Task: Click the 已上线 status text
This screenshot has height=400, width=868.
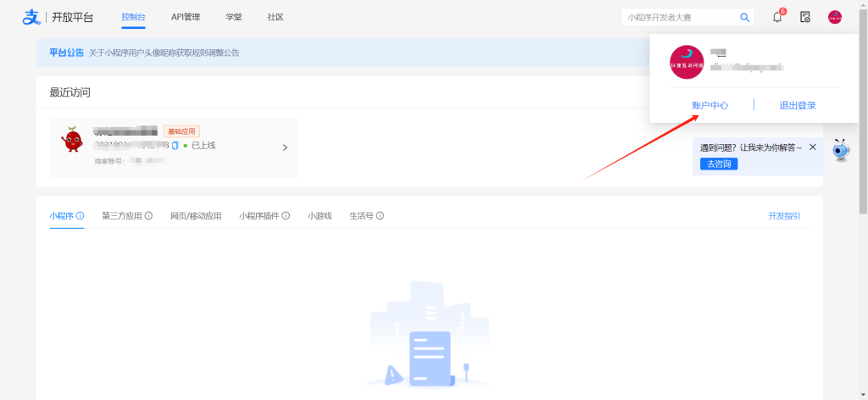Action: 203,146
